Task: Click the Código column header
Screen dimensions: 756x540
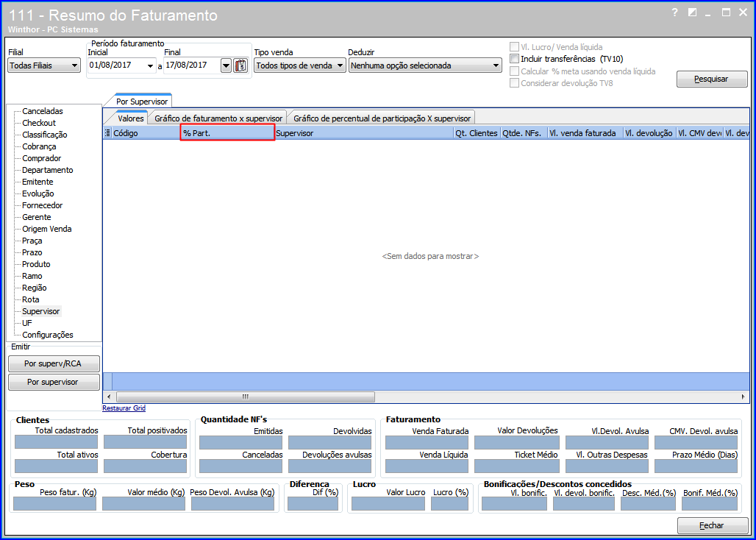Action: pyautogui.click(x=146, y=134)
